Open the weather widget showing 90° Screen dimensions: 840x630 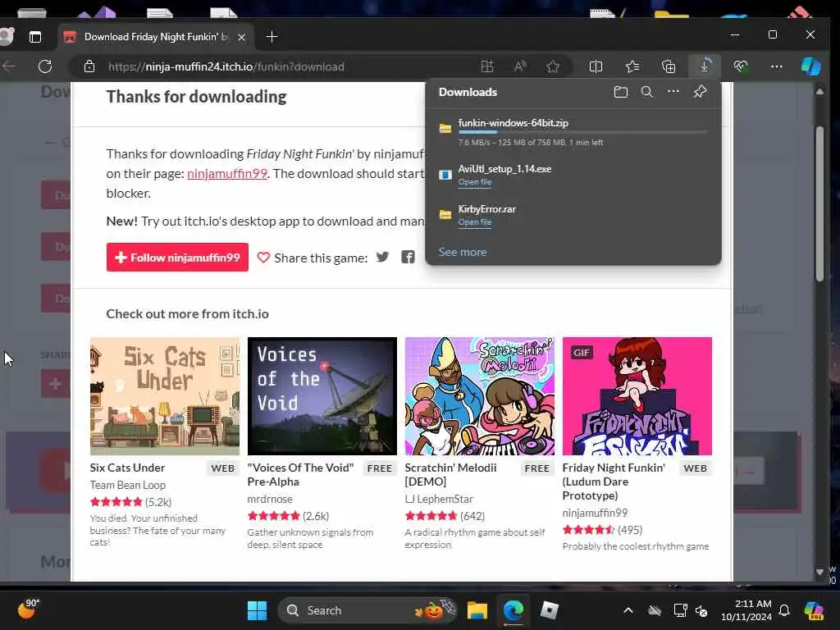(28, 609)
